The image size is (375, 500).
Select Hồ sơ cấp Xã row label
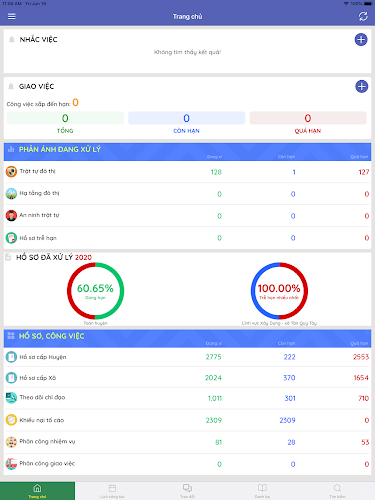(38, 378)
